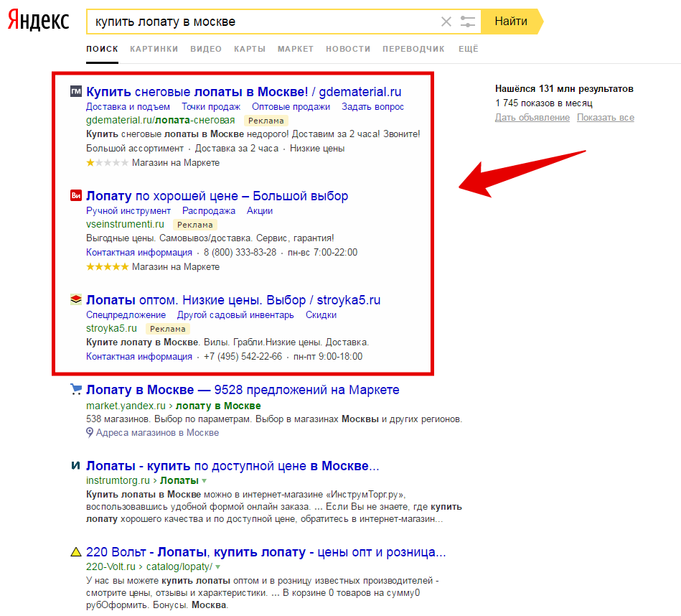Click лопату в Москве breadcrumb link
681x616 pixels.
click(x=218, y=406)
